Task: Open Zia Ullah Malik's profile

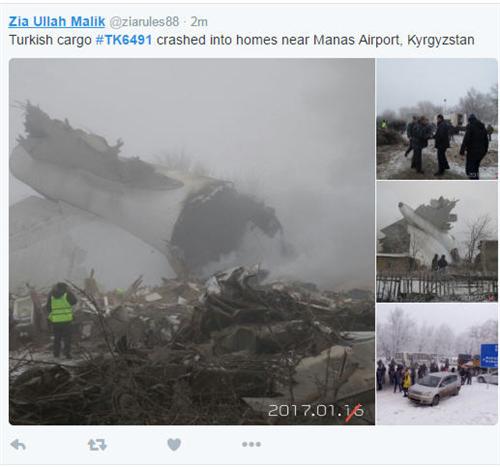Action: tap(57, 22)
